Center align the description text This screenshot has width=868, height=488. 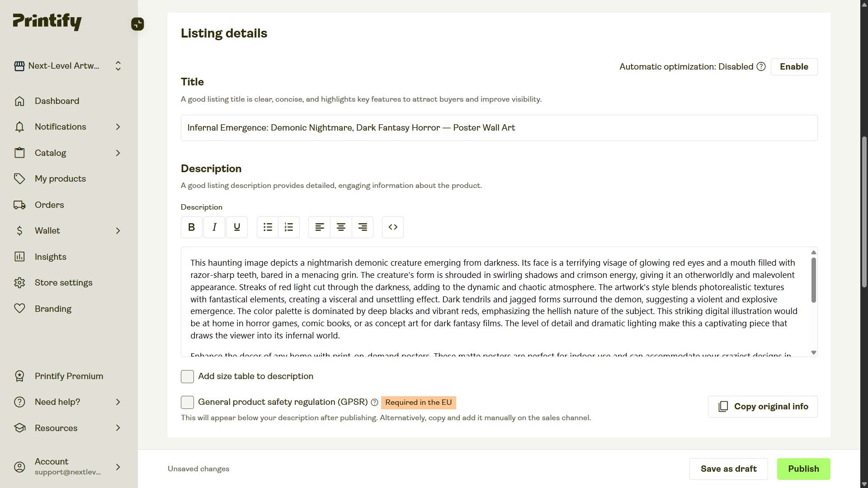point(340,227)
